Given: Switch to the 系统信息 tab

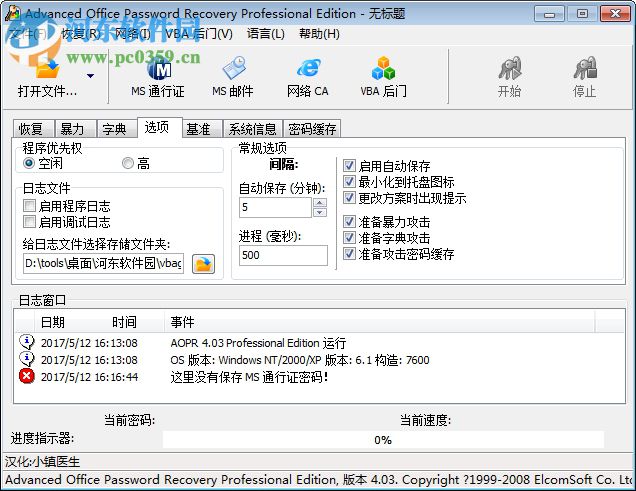Looking at the screenshot, I should (252, 129).
